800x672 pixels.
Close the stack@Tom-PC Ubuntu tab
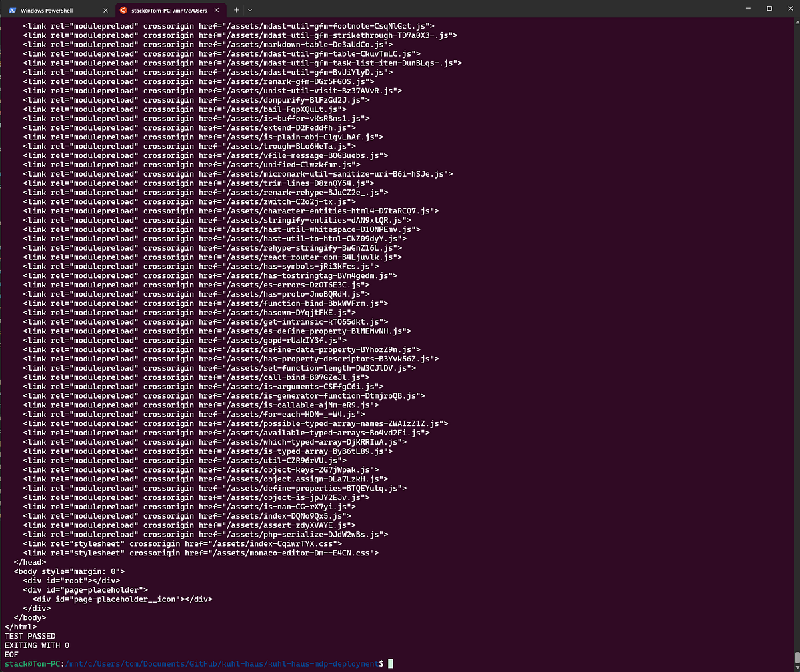pos(218,11)
